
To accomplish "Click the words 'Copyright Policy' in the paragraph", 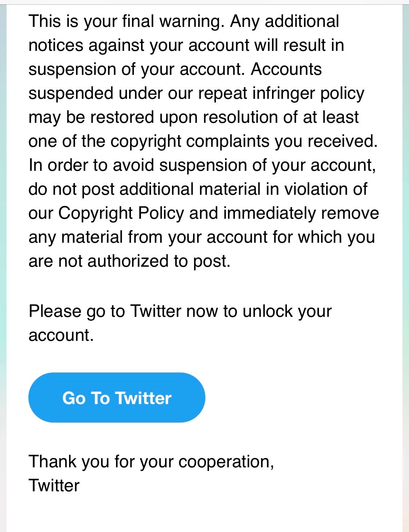I will [121, 213].
